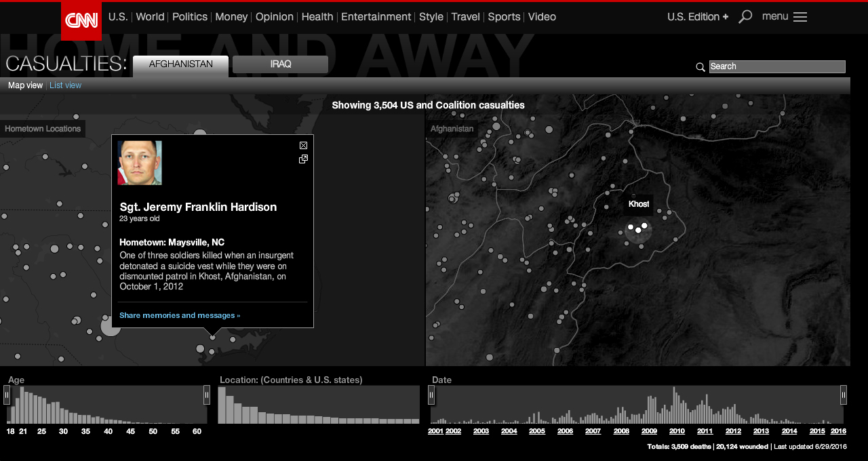Open the search magnifier in the top navigation
Image resolution: width=868 pixels, height=461 pixels.
tap(745, 16)
